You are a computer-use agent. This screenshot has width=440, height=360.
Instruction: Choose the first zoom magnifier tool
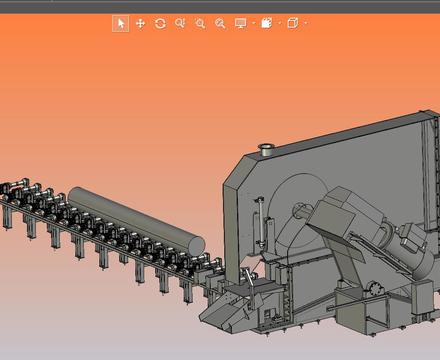click(x=180, y=23)
